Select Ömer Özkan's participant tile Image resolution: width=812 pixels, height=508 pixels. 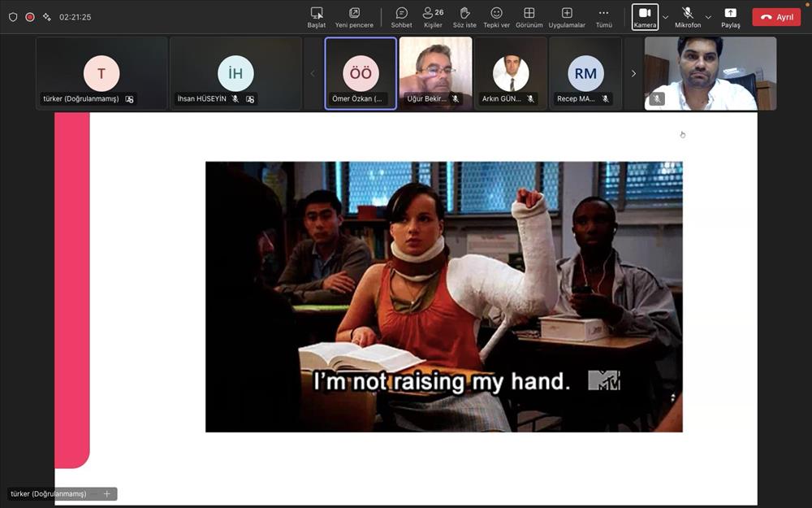point(361,73)
